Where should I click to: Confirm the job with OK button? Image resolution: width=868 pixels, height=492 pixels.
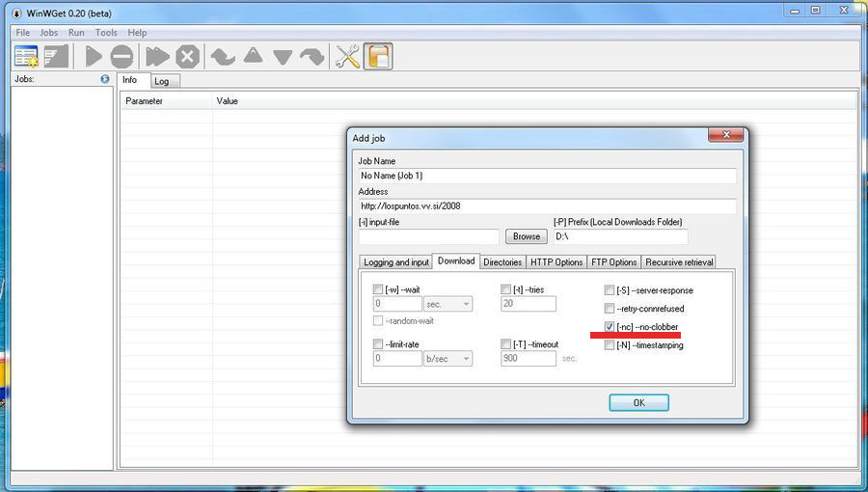(x=638, y=402)
